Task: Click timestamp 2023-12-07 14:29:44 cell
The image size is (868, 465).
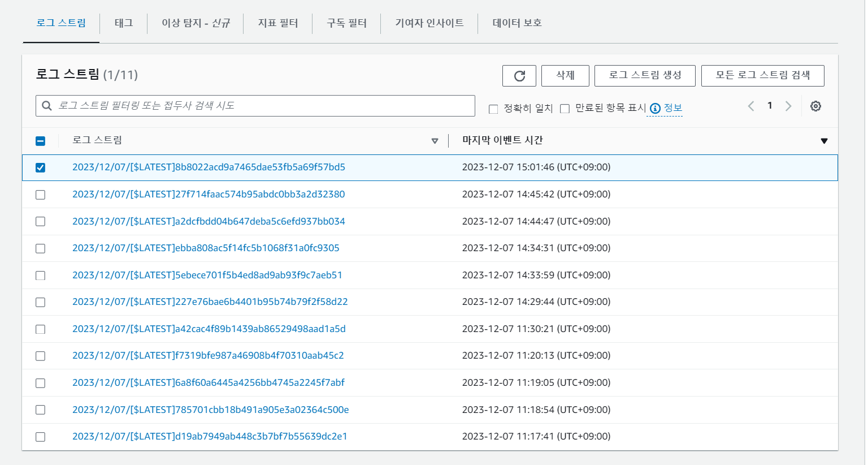Action: tap(536, 302)
